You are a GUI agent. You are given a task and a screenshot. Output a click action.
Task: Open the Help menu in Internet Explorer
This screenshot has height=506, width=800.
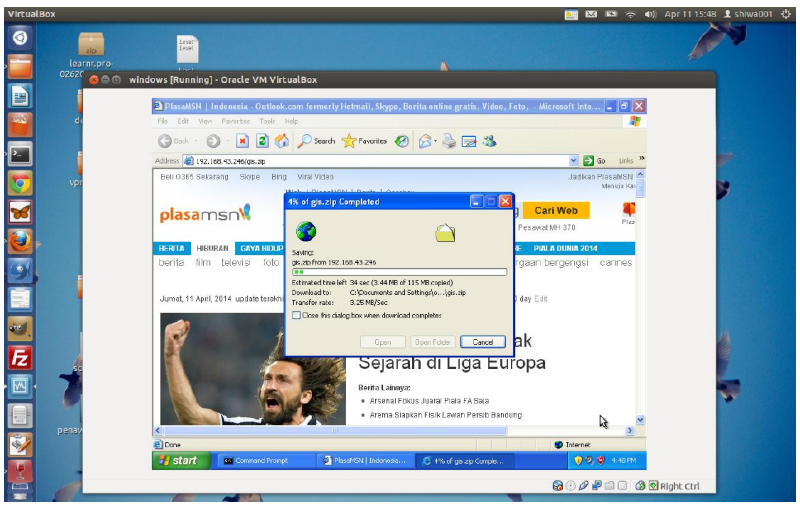pos(291,121)
